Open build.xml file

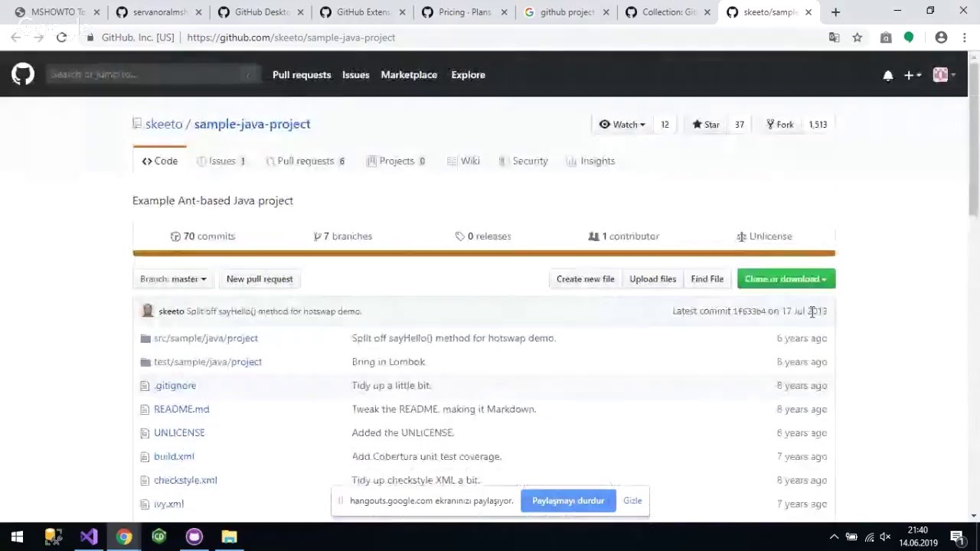[x=174, y=457]
